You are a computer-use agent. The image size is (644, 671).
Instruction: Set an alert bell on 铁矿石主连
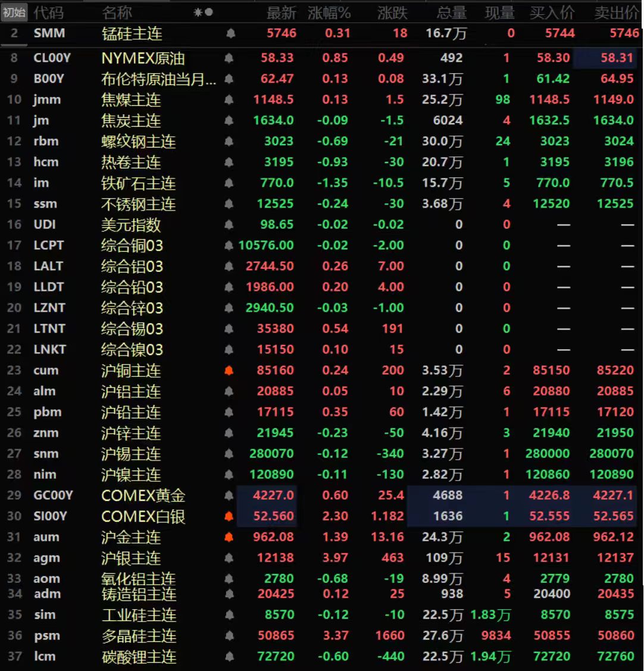229,183
